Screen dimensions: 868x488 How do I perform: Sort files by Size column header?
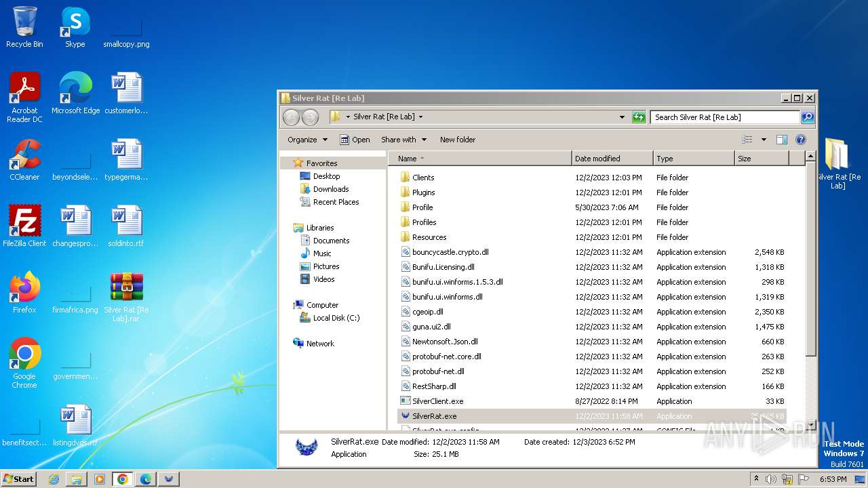pos(762,159)
